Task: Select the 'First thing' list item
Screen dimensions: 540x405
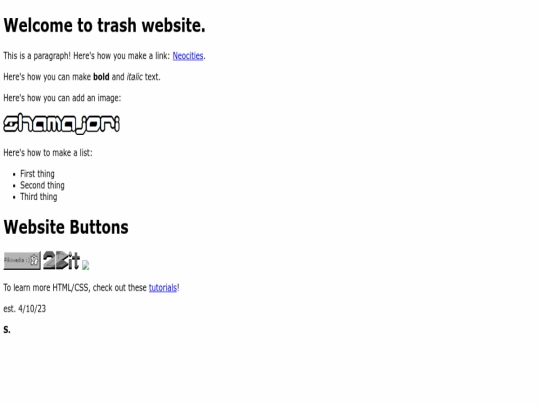Action: click(x=37, y=174)
